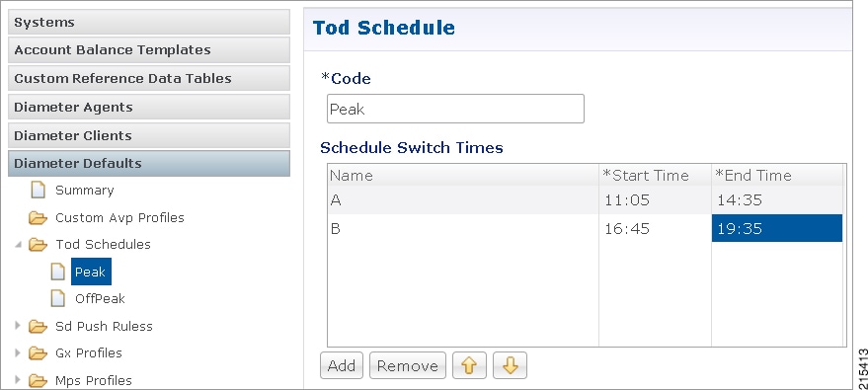Click the Remove button
The width and height of the screenshot is (868, 390).
coord(408,365)
